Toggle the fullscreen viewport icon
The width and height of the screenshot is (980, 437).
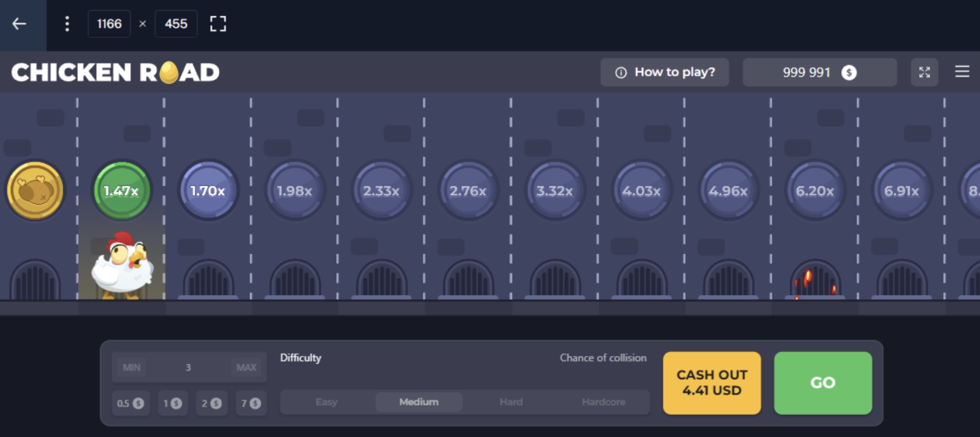pyautogui.click(x=218, y=24)
